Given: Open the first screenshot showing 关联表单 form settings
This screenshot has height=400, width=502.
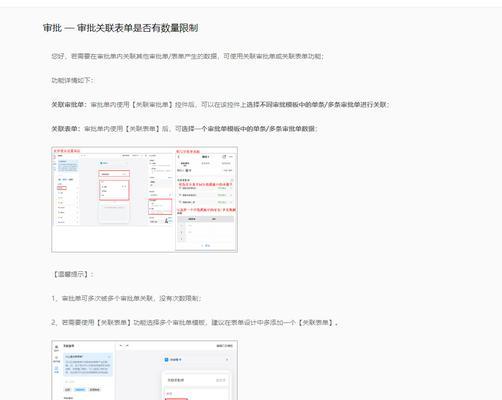Looking at the screenshot, I should click(145, 199).
